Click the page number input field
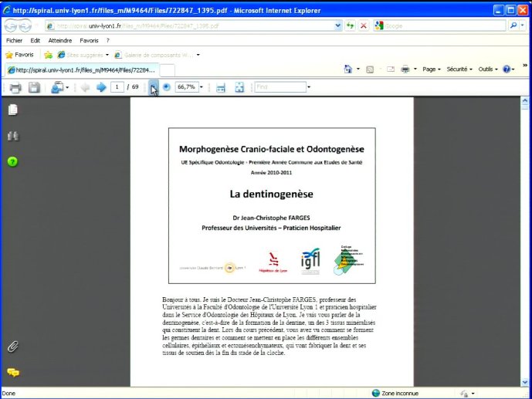532x399 pixels. click(x=117, y=87)
